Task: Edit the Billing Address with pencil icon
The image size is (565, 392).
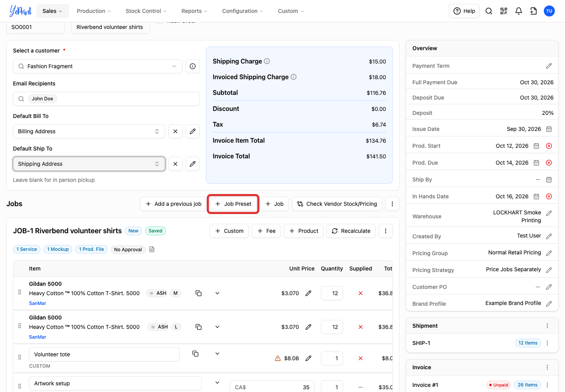Action: (193, 131)
